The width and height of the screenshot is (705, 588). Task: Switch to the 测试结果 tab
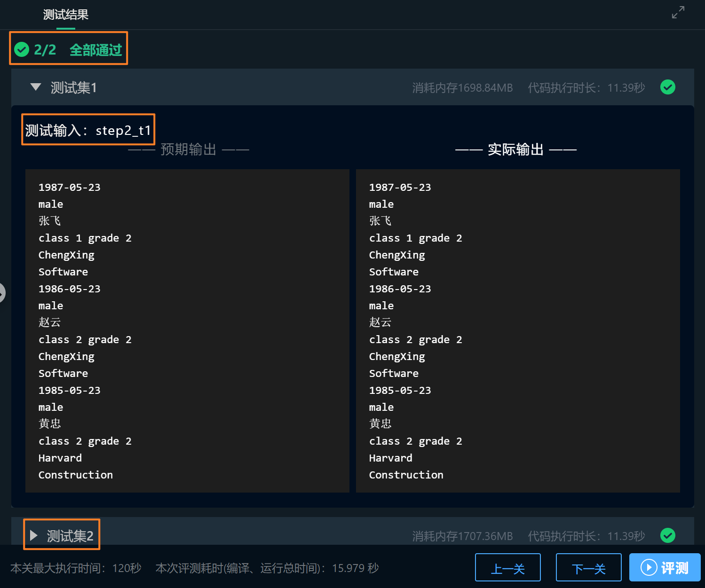coord(65,15)
